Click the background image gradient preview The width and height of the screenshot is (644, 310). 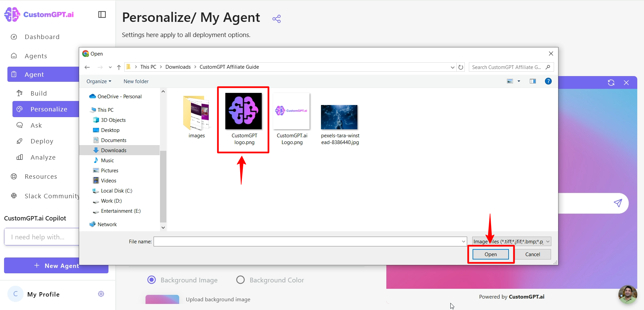coord(162,299)
